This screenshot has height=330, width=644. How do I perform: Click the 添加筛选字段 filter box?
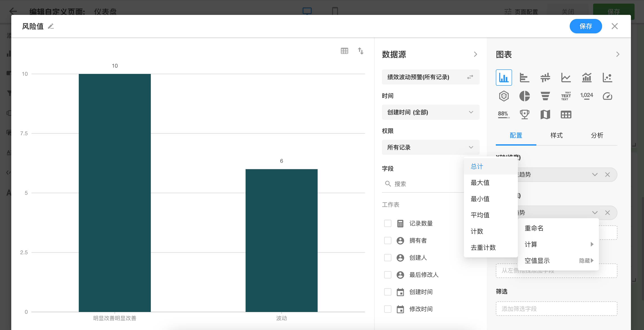pos(556,309)
